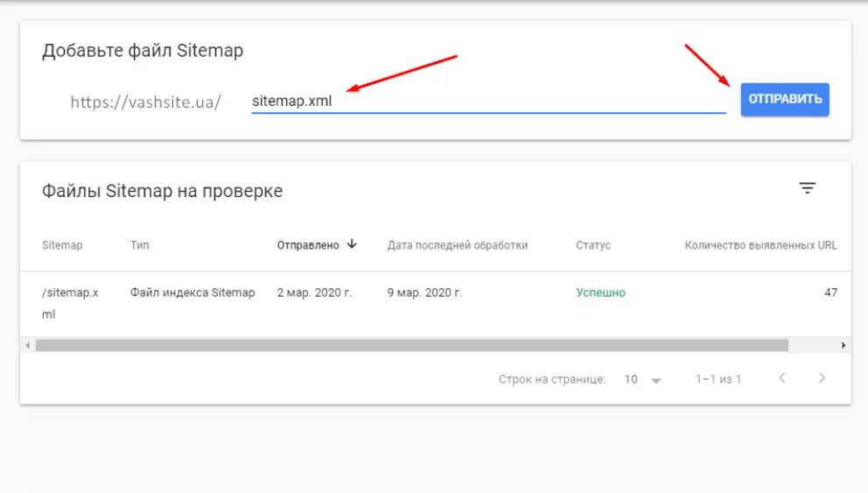
Task: Click the Дата последней обработки column header
Action: [x=458, y=245]
